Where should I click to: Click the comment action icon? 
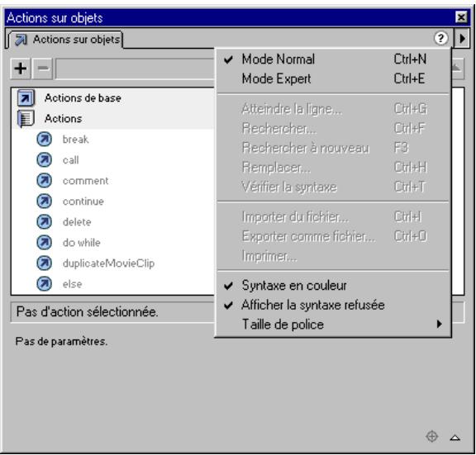45,181
